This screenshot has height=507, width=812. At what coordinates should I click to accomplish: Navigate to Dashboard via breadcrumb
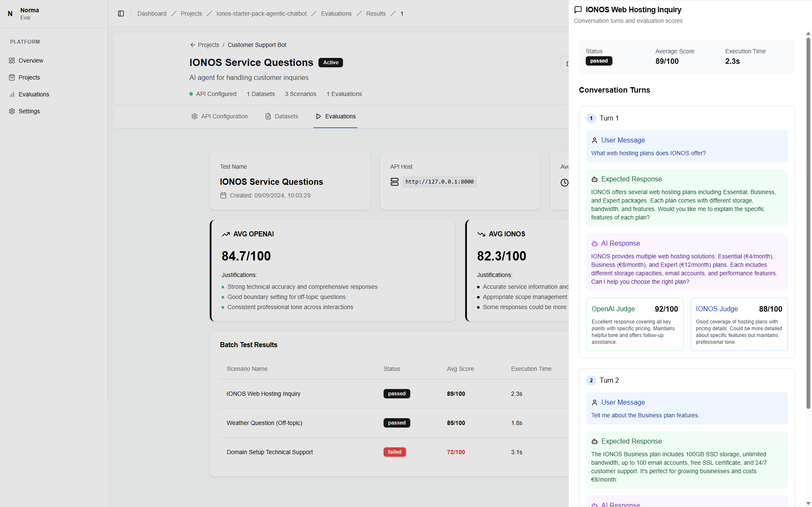click(151, 13)
